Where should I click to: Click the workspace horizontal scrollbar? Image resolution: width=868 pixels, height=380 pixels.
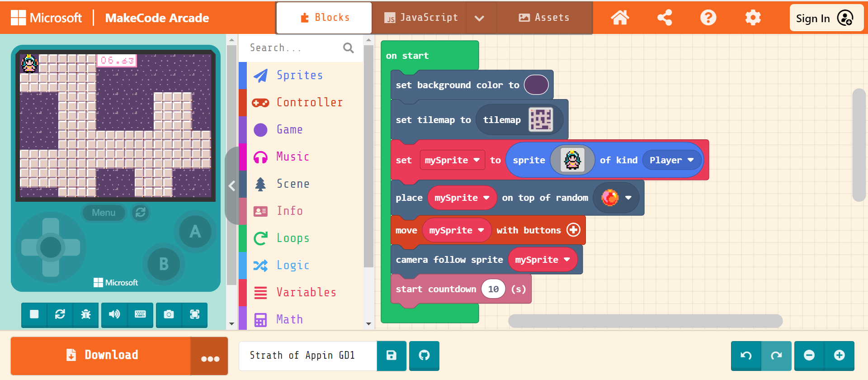[645, 321]
